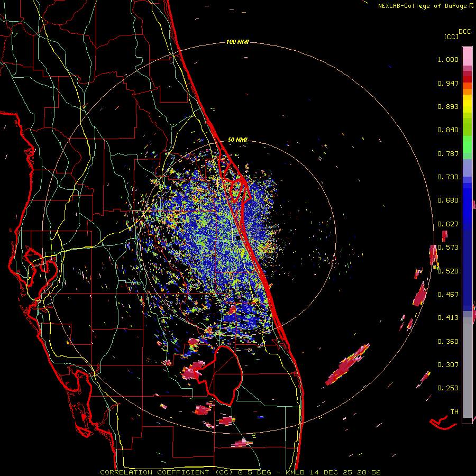Click the 20:56 timestamp in the caption
Viewport: 476px width, 476px height.
click(369, 472)
